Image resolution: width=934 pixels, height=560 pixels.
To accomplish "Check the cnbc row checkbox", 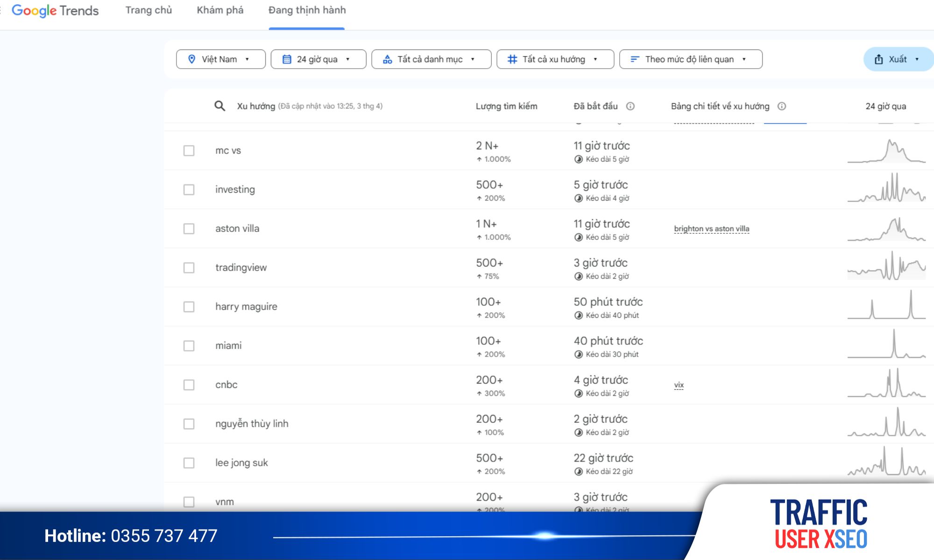I will point(189,385).
